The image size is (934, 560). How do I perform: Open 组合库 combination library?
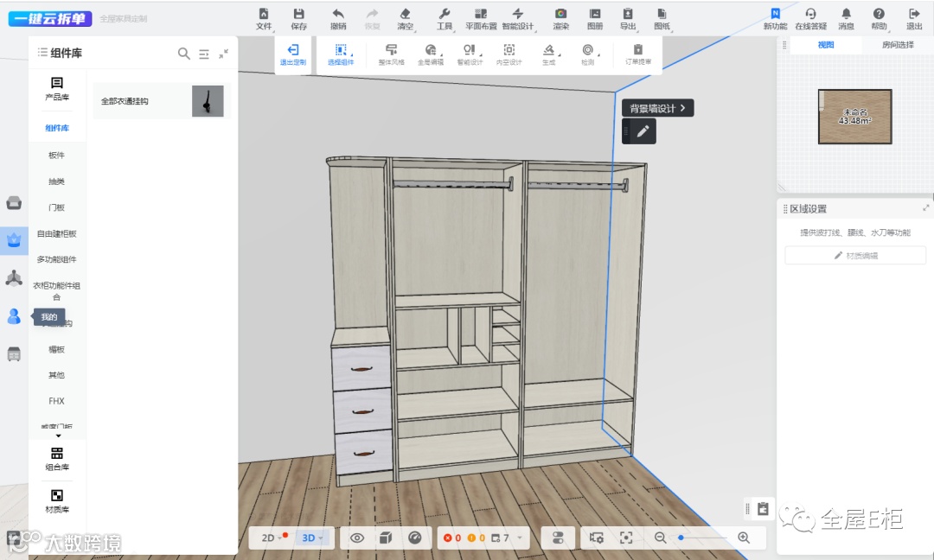point(56,459)
